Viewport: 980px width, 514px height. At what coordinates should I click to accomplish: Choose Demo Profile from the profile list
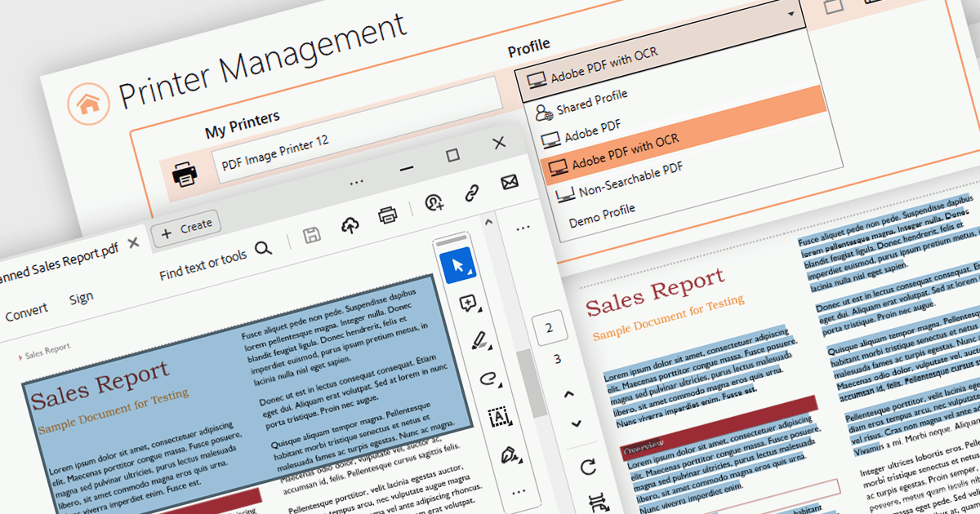pyautogui.click(x=601, y=214)
